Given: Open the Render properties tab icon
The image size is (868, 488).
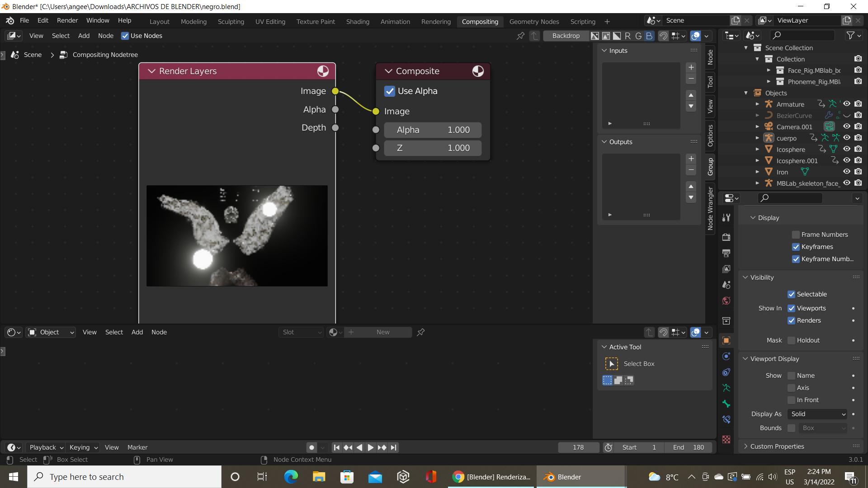Looking at the screenshot, I should click(726, 237).
